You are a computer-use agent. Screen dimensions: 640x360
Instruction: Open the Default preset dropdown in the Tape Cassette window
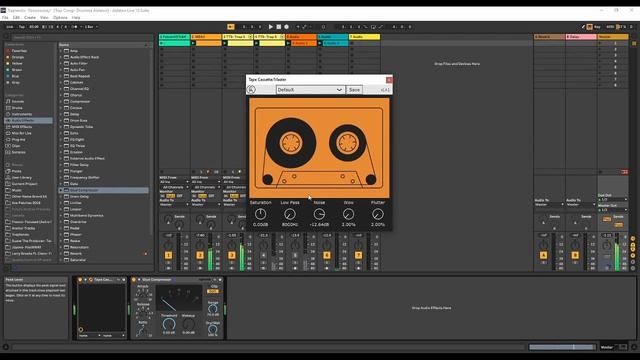tap(310, 90)
